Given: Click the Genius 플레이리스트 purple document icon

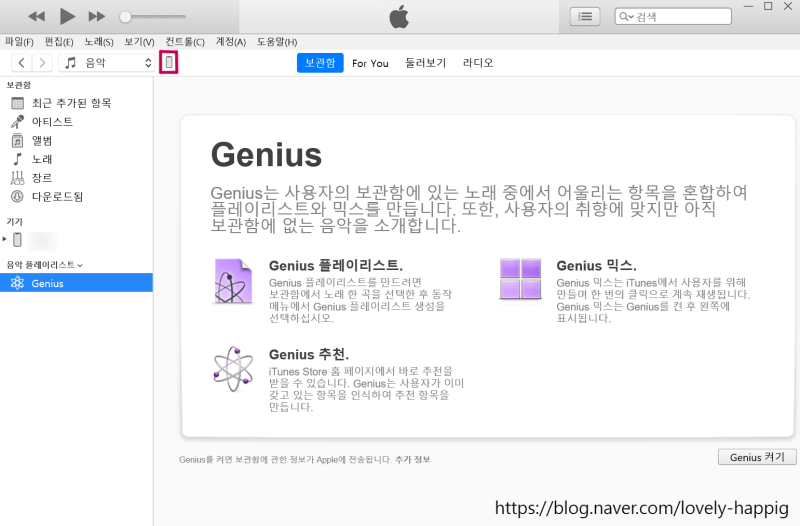Looking at the screenshot, I should (x=233, y=281).
